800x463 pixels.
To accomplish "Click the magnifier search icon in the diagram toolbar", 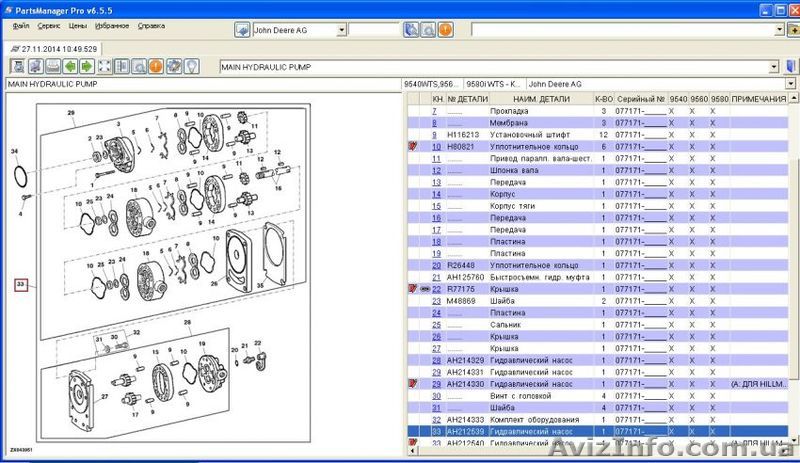I will click(x=137, y=67).
